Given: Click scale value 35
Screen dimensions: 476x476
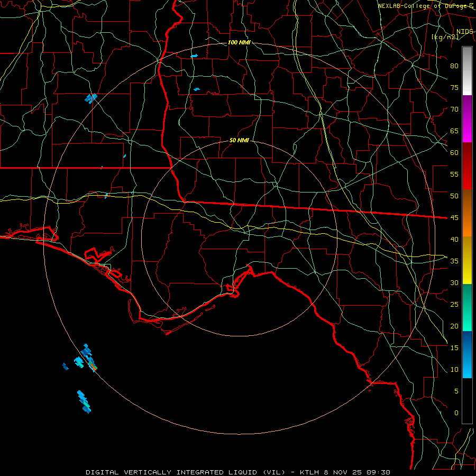Looking at the screenshot, I should point(454,261).
